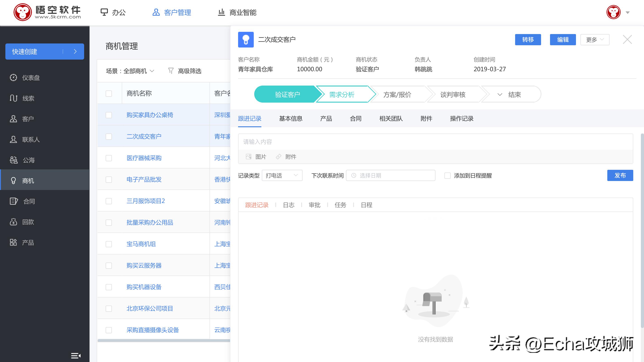The height and width of the screenshot is (362, 644).
Task: Go to the 回款 section
Action: point(28,222)
